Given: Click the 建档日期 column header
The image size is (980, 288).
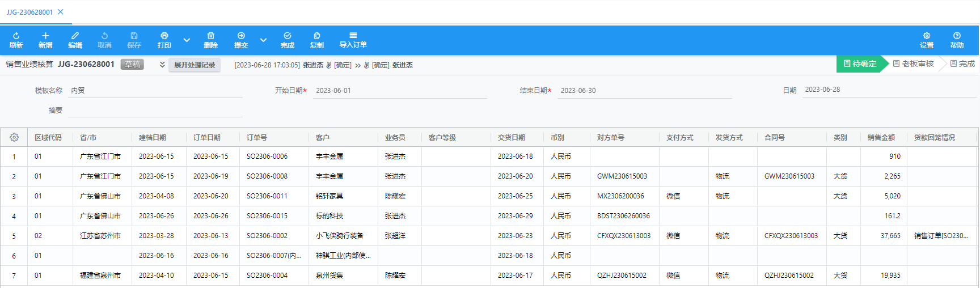Looking at the screenshot, I should pos(153,138).
